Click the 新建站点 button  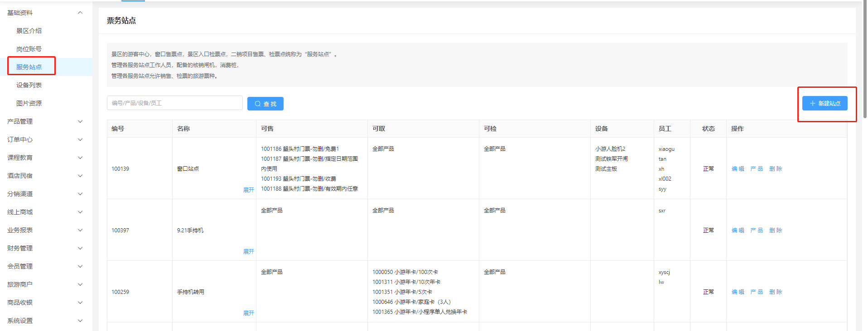[x=825, y=103]
